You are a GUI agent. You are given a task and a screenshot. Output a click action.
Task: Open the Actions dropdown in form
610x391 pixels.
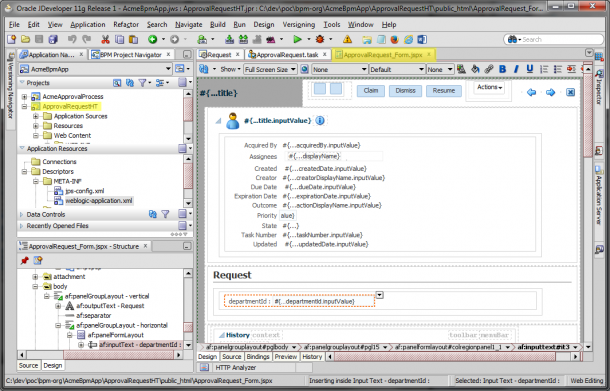[489, 87]
